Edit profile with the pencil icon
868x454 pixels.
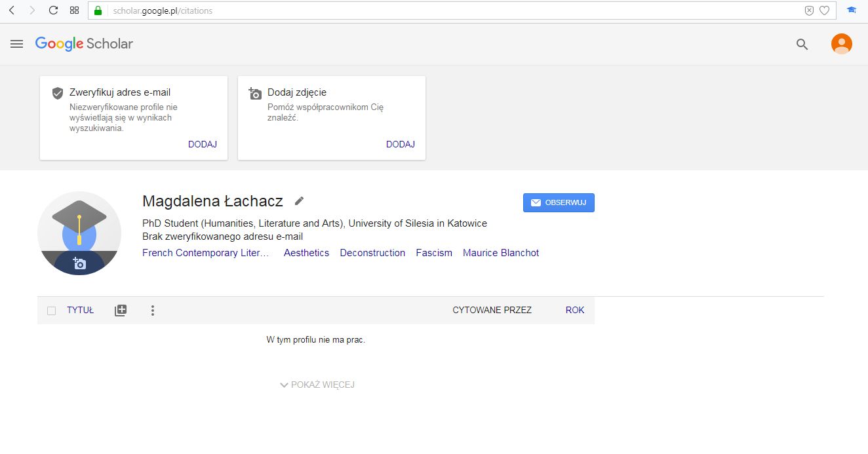(299, 201)
